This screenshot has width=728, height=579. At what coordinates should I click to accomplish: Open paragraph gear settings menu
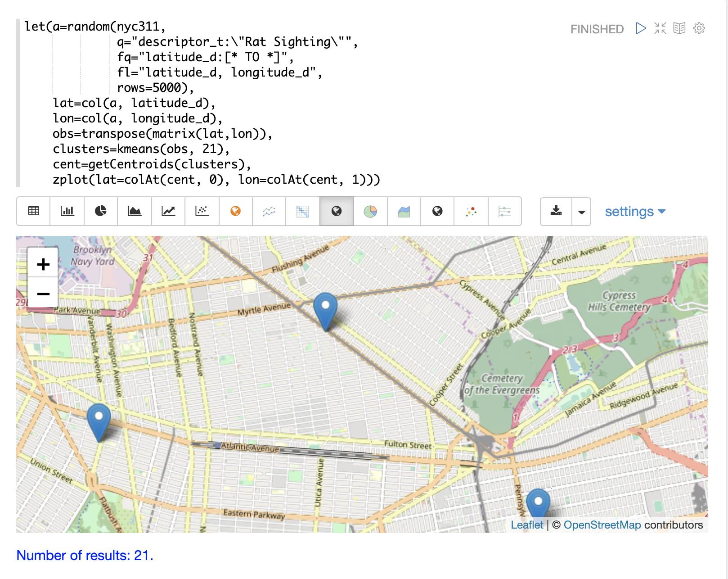coord(699,28)
